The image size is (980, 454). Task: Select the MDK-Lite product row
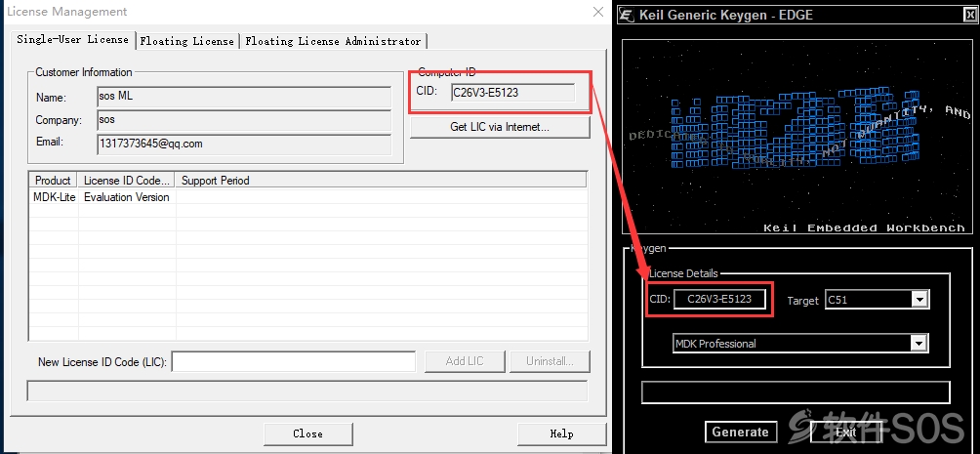point(308,197)
